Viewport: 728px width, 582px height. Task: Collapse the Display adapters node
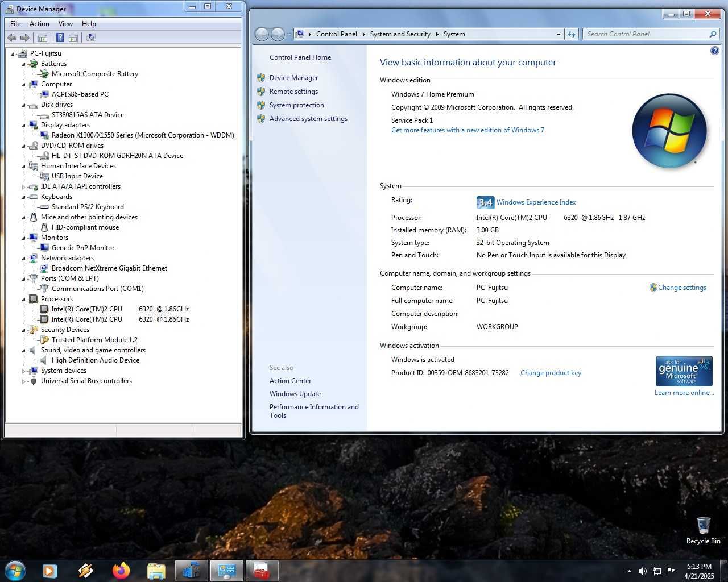24,126
